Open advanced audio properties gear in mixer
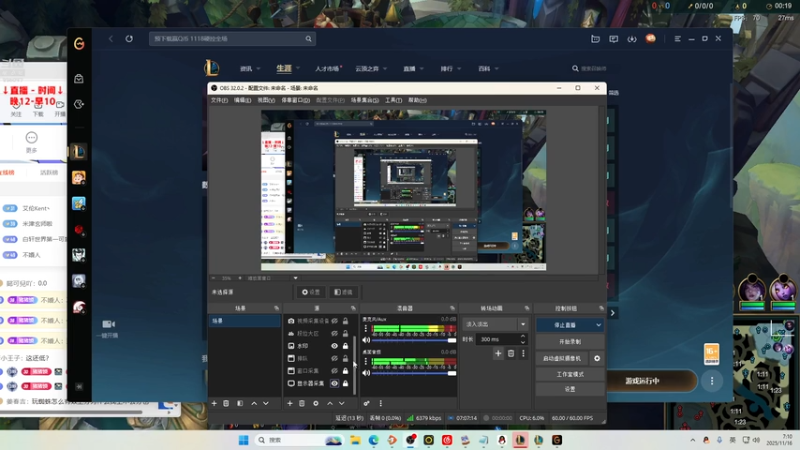Screen dimensions: 800x450 point(366,403)
